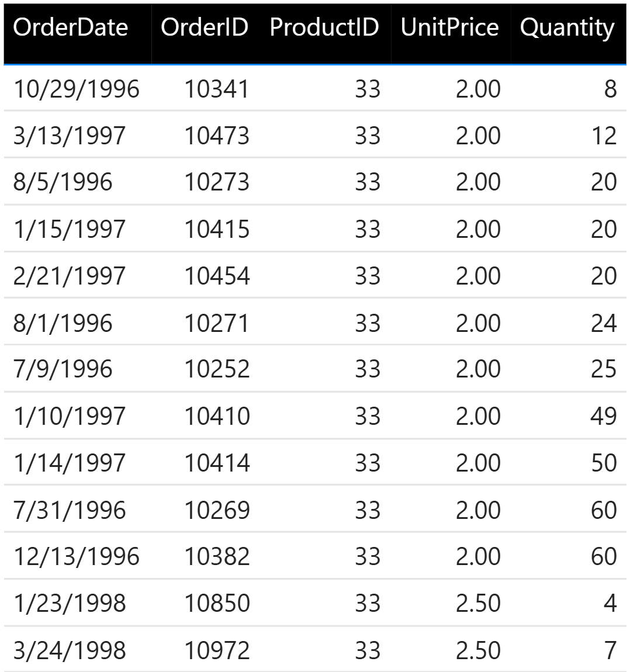Select order ID 10473 cell
The image size is (630, 672).
pos(216,136)
